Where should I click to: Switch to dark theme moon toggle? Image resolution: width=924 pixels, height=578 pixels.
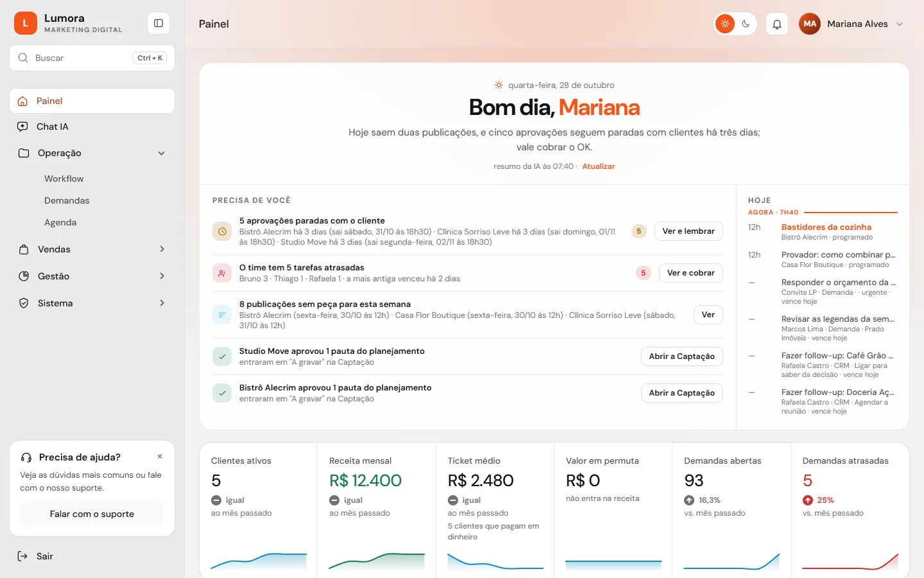coord(746,24)
